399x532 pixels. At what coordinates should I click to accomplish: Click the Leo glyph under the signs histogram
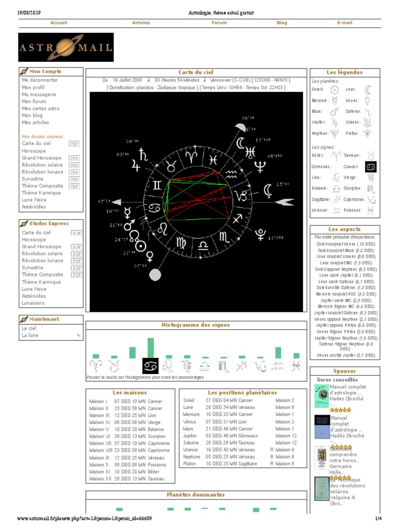coord(168,366)
